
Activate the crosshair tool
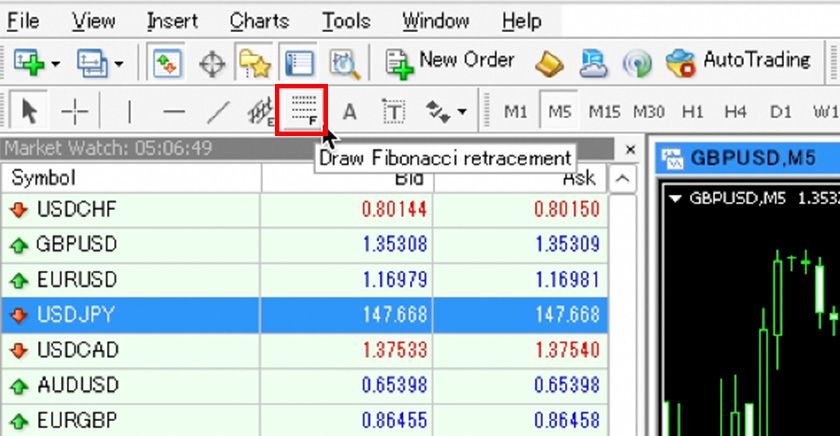tap(75, 111)
